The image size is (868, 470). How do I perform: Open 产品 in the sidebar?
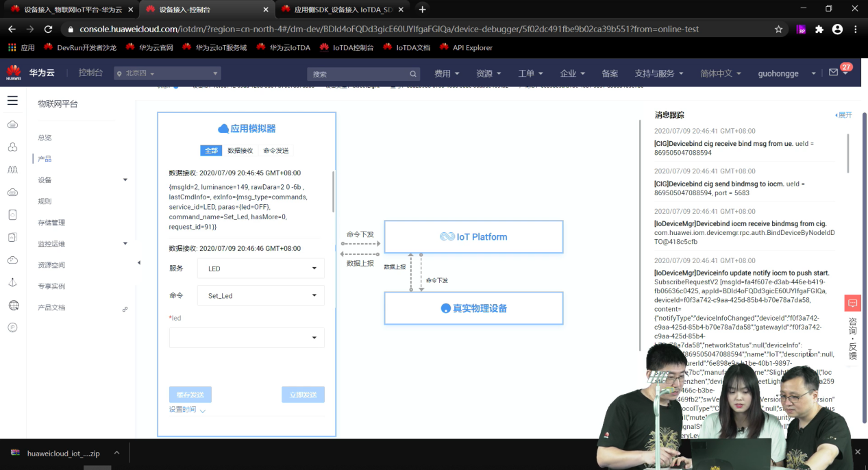pyautogui.click(x=45, y=159)
